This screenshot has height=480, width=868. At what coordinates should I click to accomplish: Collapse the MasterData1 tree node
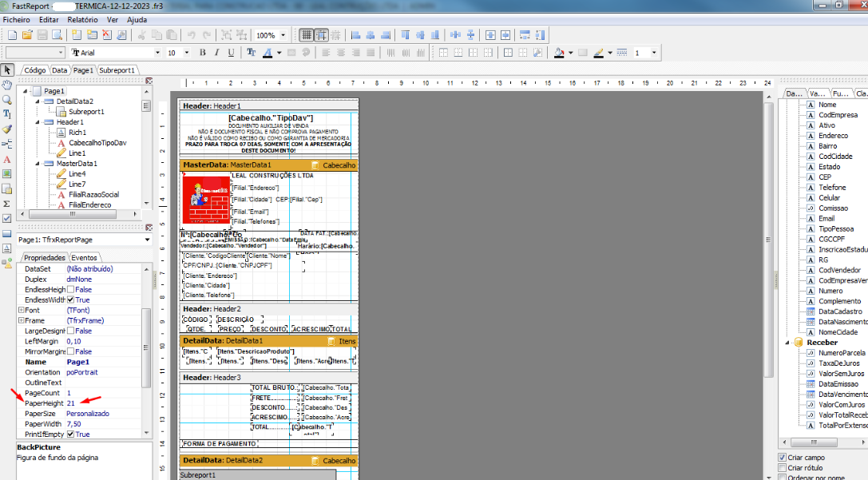38,163
